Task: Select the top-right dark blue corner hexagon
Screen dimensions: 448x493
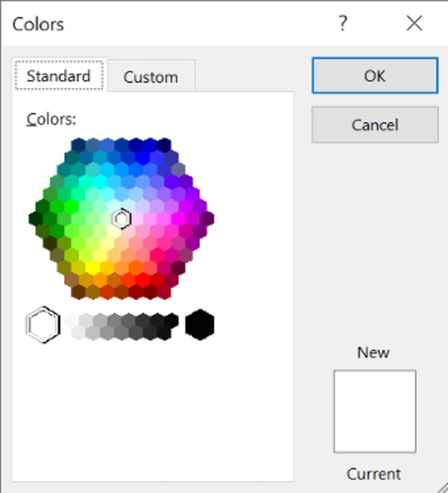Action: coord(164,145)
